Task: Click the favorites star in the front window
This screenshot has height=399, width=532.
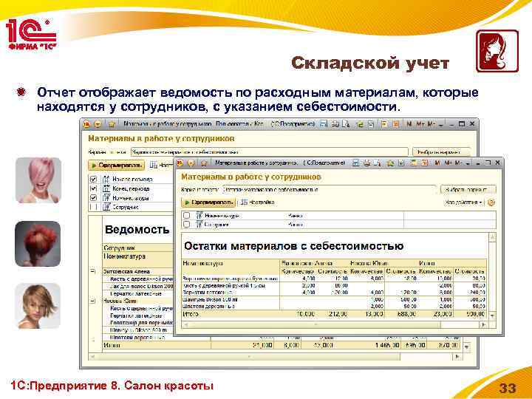Action: (204, 163)
